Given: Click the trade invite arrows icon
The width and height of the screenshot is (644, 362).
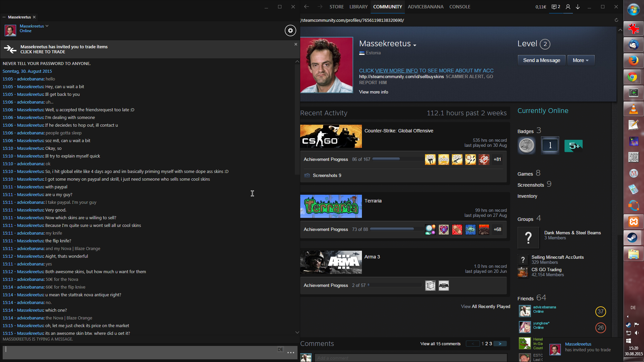Looking at the screenshot, I should (10, 49).
